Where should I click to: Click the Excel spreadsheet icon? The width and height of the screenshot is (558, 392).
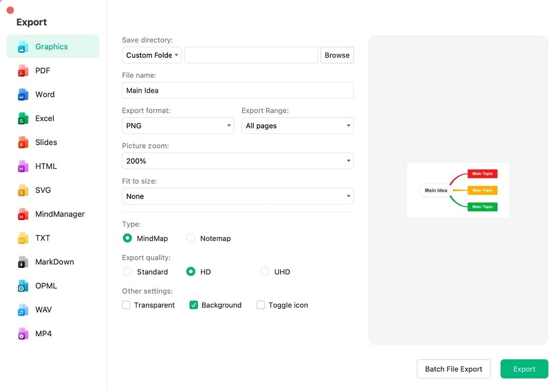(x=23, y=118)
